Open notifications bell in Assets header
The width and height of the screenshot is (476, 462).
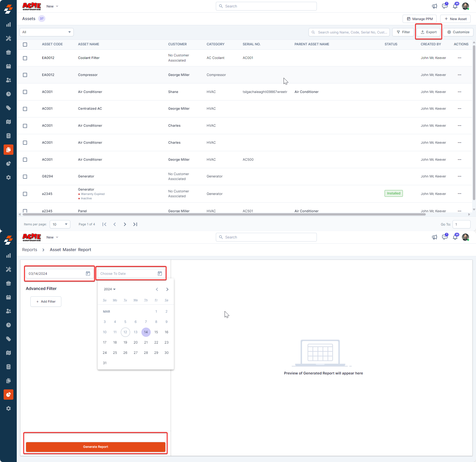455,6
